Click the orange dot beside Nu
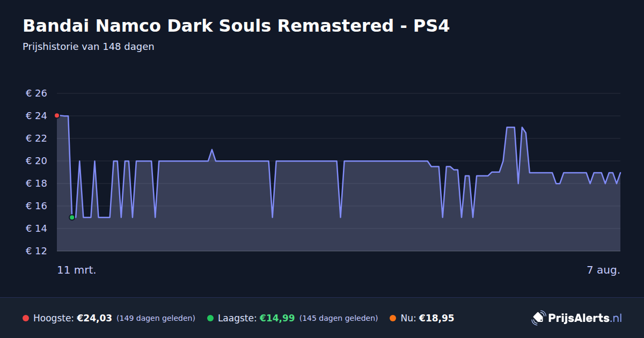The height and width of the screenshot is (338, 644). tap(393, 318)
